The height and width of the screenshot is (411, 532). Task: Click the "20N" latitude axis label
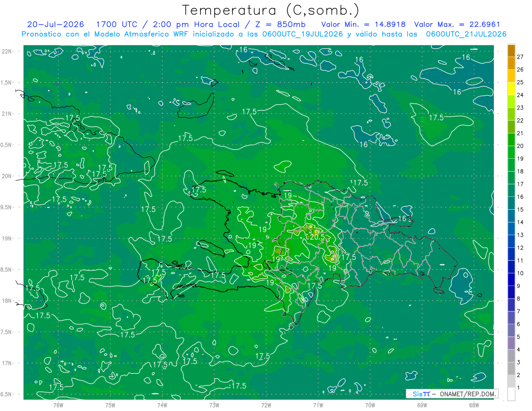click(x=7, y=176)
